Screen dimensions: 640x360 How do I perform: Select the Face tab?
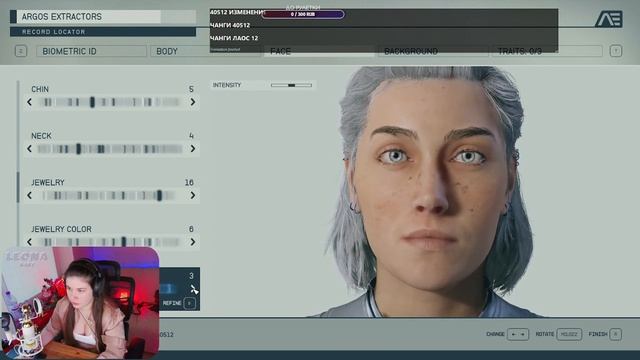(x=319, y=51)
